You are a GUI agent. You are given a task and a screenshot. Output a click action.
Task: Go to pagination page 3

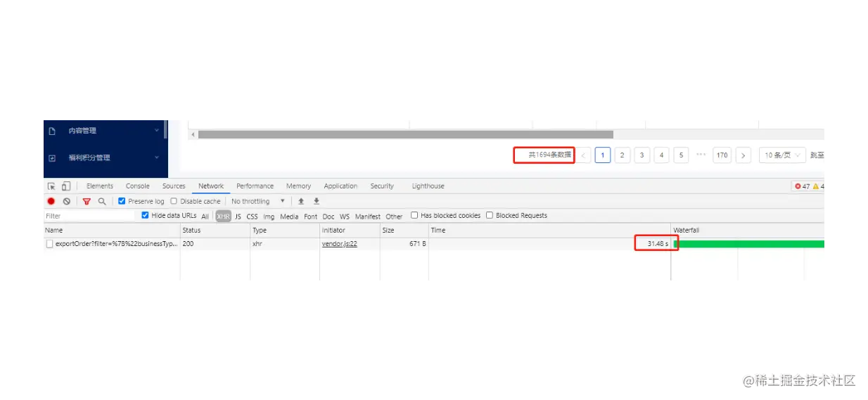tap(642, 155)
